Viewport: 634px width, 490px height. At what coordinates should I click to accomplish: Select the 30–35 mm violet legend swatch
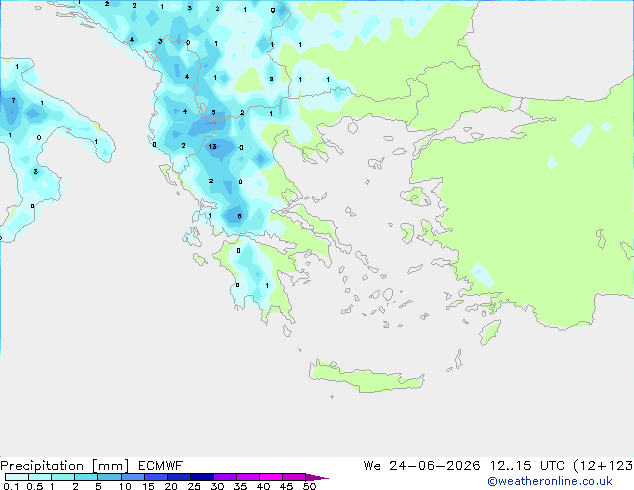click(224, 477)
